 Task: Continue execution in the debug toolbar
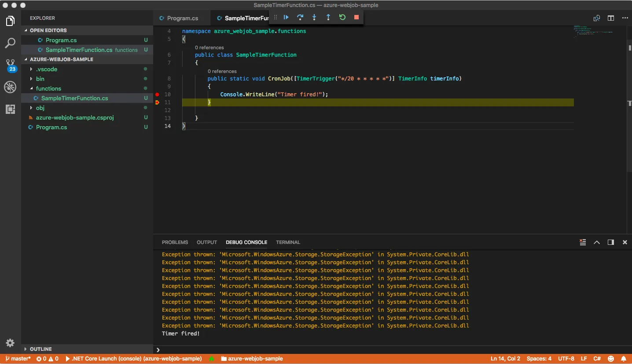[x=286, y=17]
